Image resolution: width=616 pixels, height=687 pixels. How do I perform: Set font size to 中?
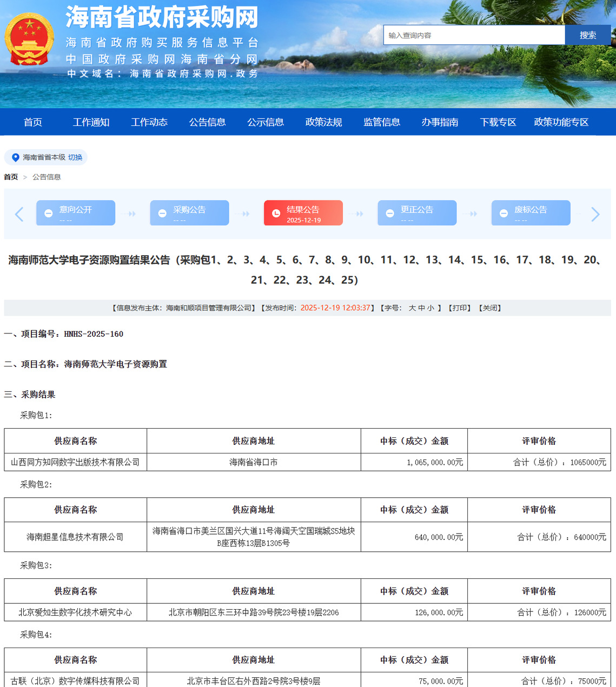tap(421, 308)
